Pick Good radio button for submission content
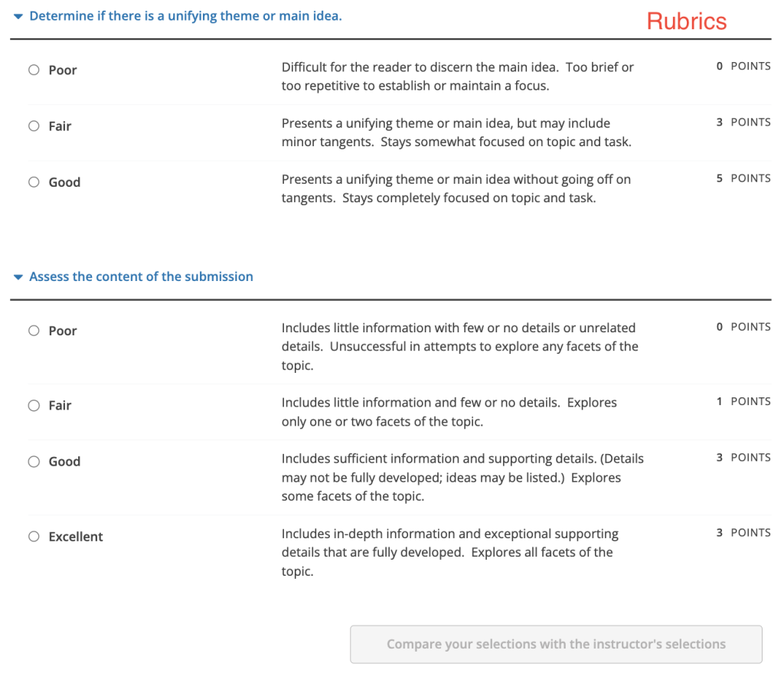 [34, 462]
